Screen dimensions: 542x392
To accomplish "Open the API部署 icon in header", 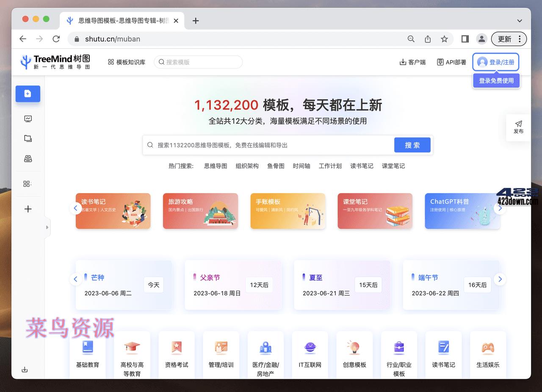I will 440,62.
